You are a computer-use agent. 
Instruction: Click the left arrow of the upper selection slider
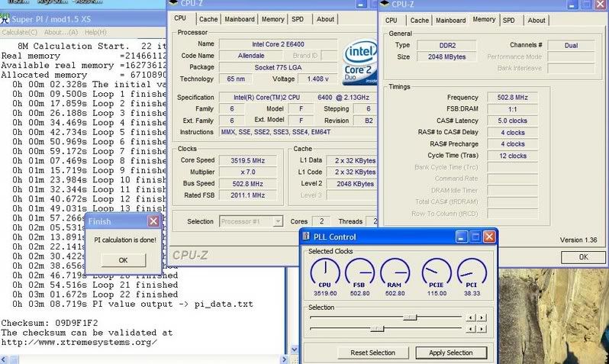click(471, 317)
